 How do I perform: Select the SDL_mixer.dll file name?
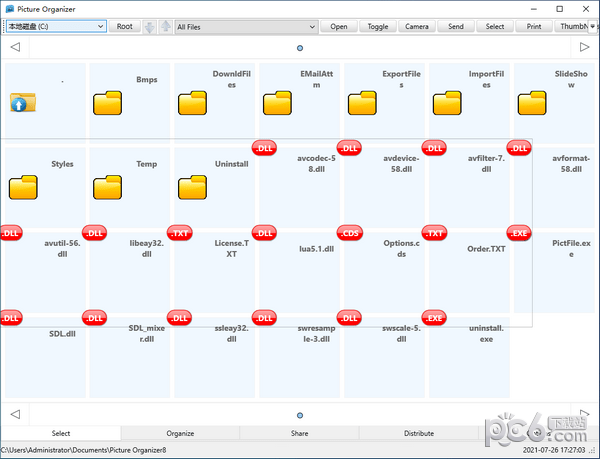pos(147,334)
